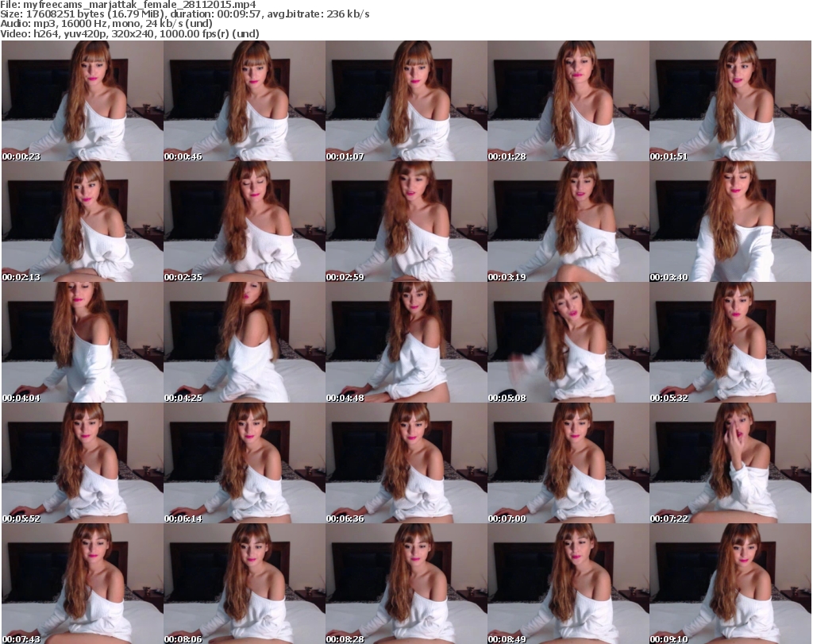Click the "Audio: mp3, 16000 Hz" line

point(106,24)
